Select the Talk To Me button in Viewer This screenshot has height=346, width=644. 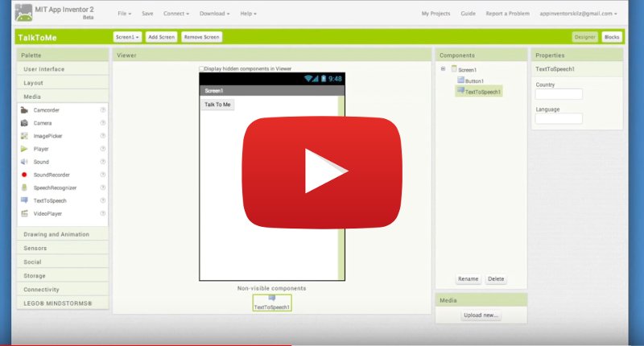point(217,105)
